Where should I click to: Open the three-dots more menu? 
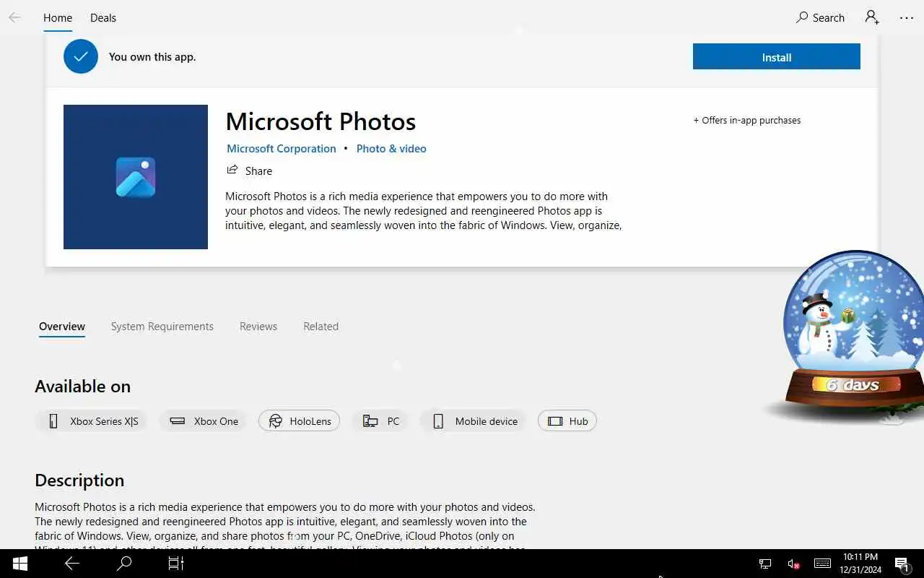click(x=907, y=18)
